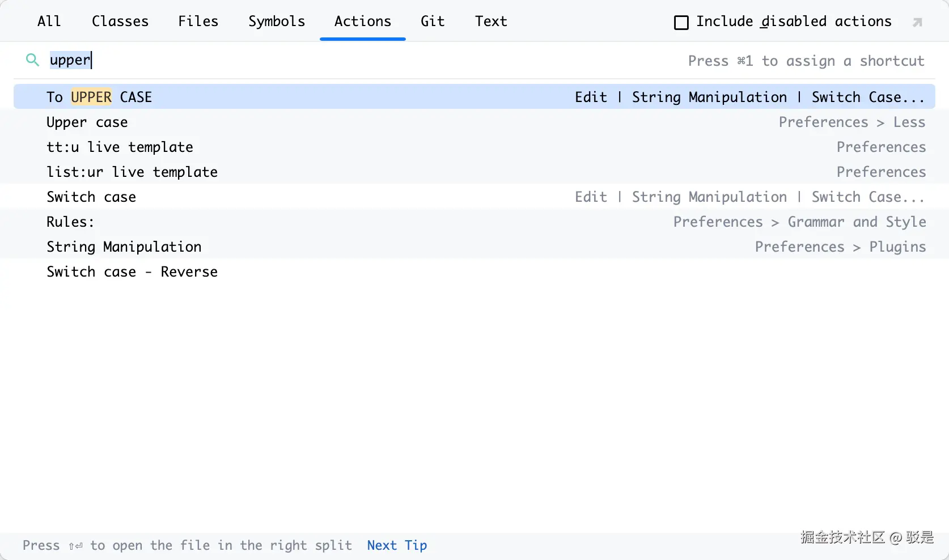Run the To UPPER CASE action
The width and height of the screenshot is (949, 560).
99,97
